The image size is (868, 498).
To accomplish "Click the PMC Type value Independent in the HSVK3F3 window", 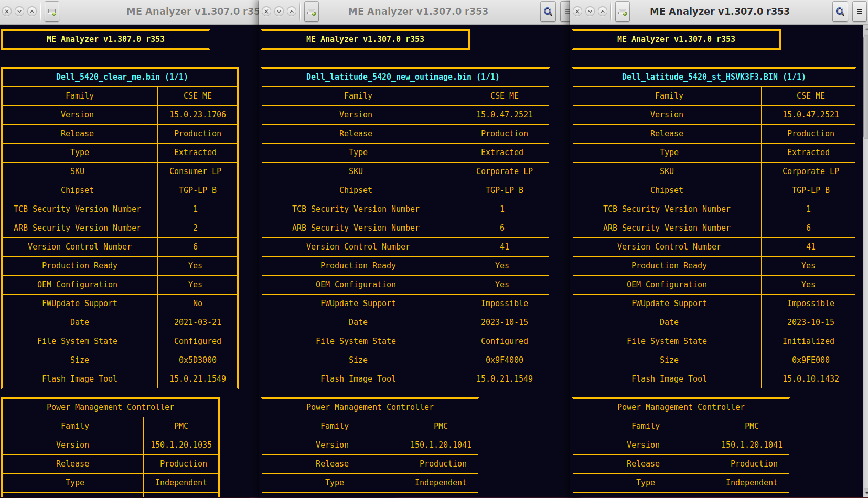I will click(x=752, y=483).
